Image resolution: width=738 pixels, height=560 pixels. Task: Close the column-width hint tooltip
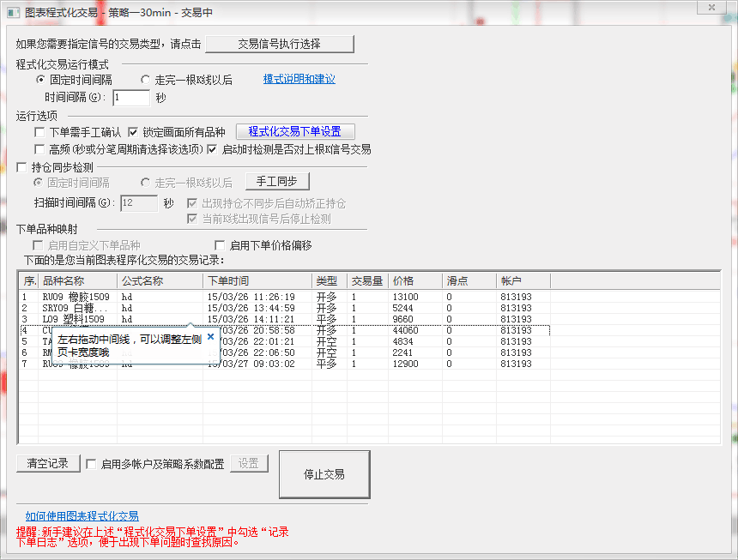(210, 337)
